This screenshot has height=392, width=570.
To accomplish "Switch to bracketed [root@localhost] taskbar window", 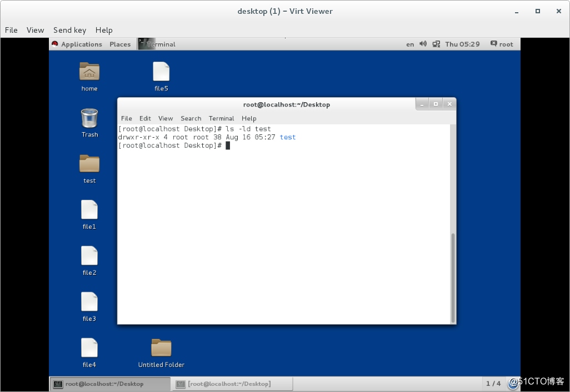I will [x=233, y=384].
